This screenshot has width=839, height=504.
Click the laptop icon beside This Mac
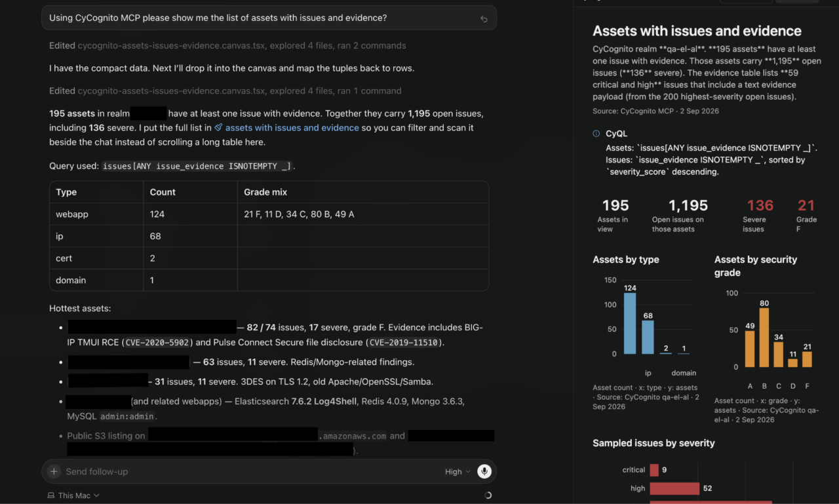tap(51, 495)
